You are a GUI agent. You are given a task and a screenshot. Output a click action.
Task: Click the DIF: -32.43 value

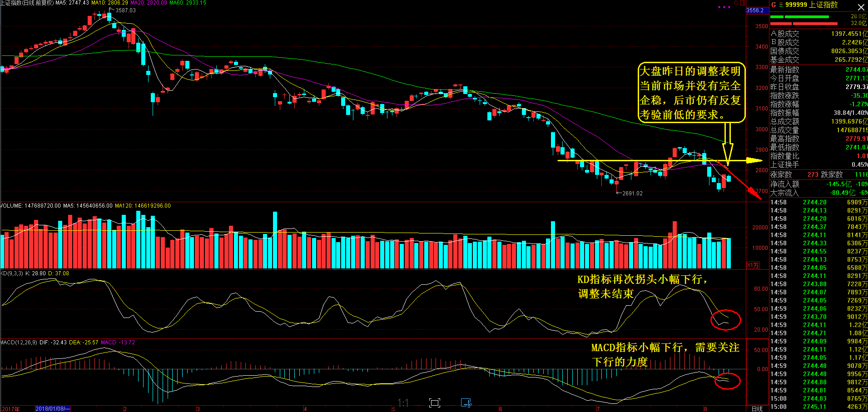tap(53, 343)
